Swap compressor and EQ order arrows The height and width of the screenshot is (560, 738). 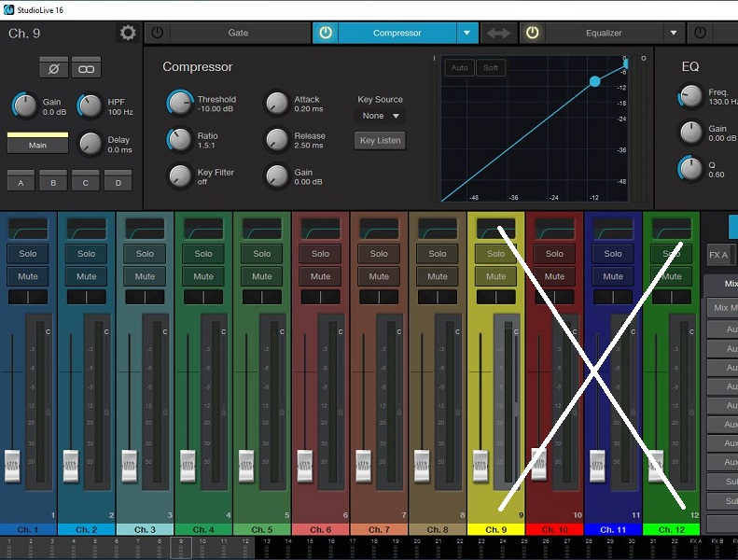(499, 33)
